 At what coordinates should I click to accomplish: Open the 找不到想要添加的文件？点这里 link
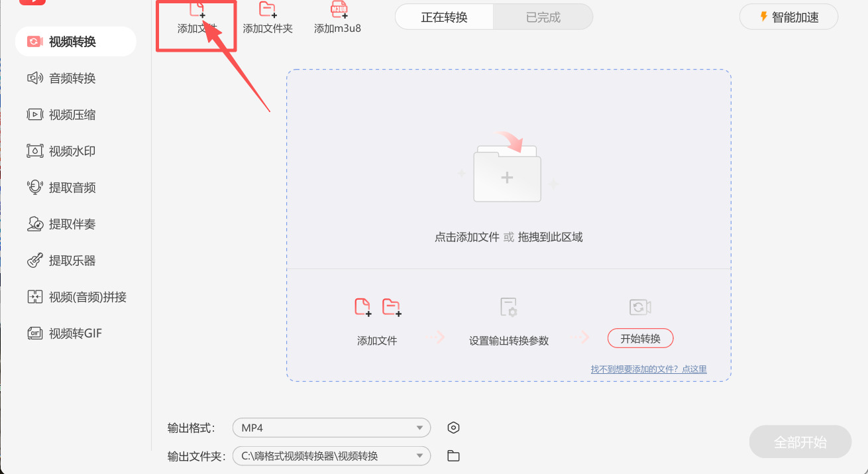tap(649, 369)
